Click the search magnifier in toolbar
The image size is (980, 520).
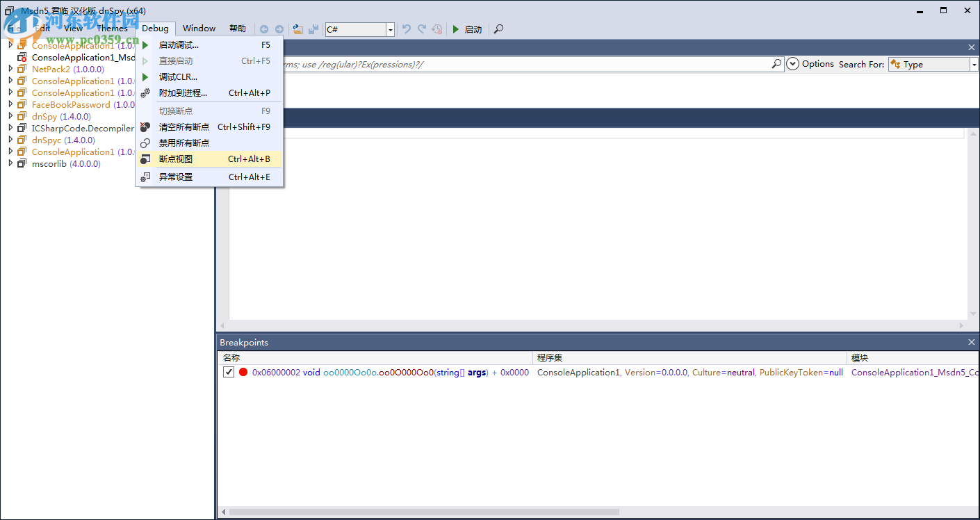498,29
